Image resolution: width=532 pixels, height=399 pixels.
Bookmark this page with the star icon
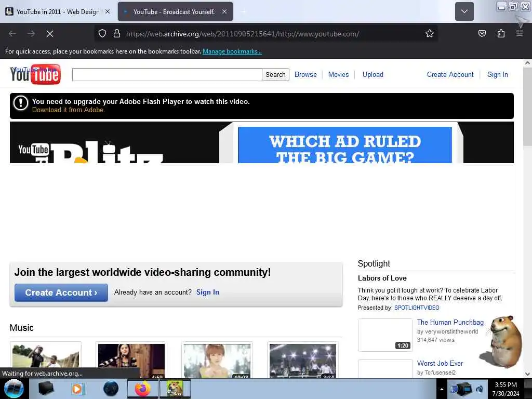[430, 34]
